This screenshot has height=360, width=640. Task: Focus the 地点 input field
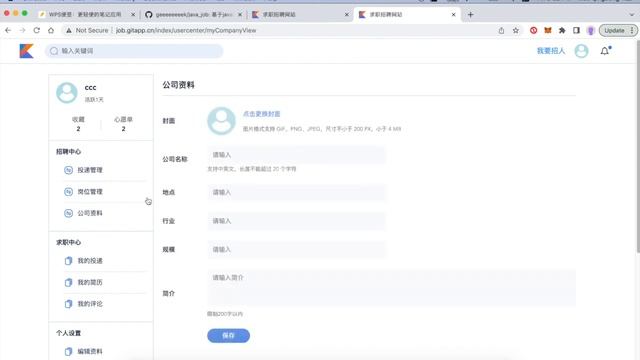point(296,192)
